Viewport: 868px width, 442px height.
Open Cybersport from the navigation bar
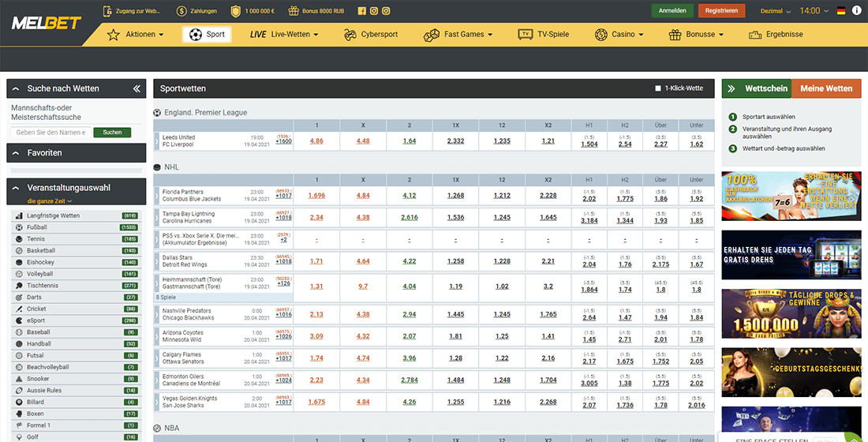[x=371, y=35]
